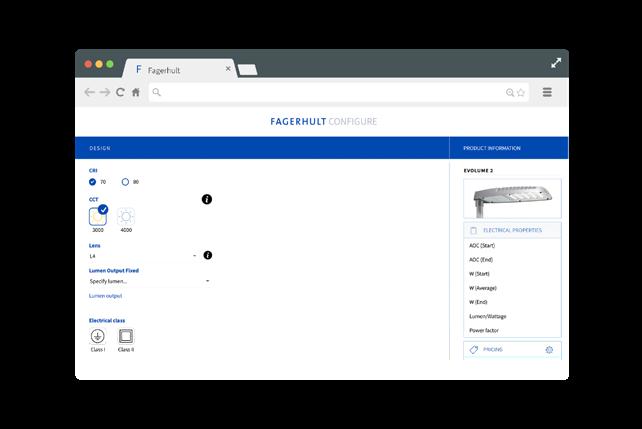Expand the Electrical Properties panel header
Screen dimensions: 642x429
(x=512, y=230)
